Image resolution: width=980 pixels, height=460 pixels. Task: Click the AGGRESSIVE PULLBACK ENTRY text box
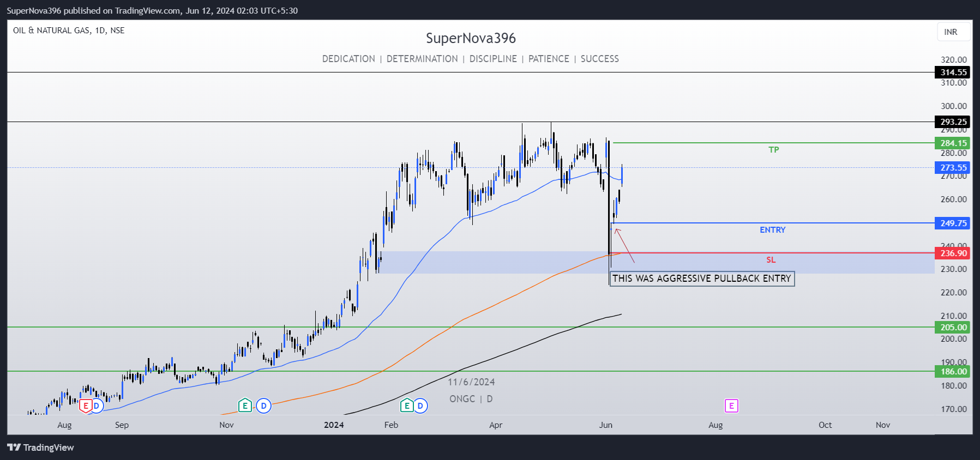(x=702, y=279)
